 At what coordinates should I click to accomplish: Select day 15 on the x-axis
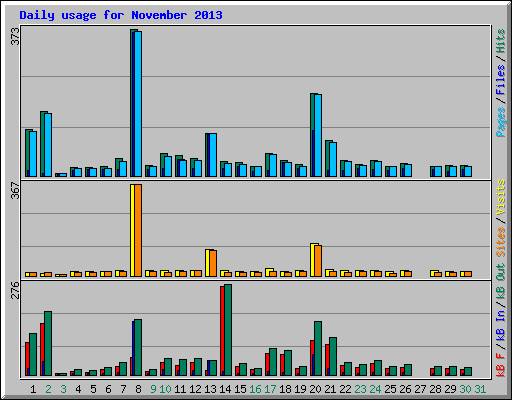240,389
